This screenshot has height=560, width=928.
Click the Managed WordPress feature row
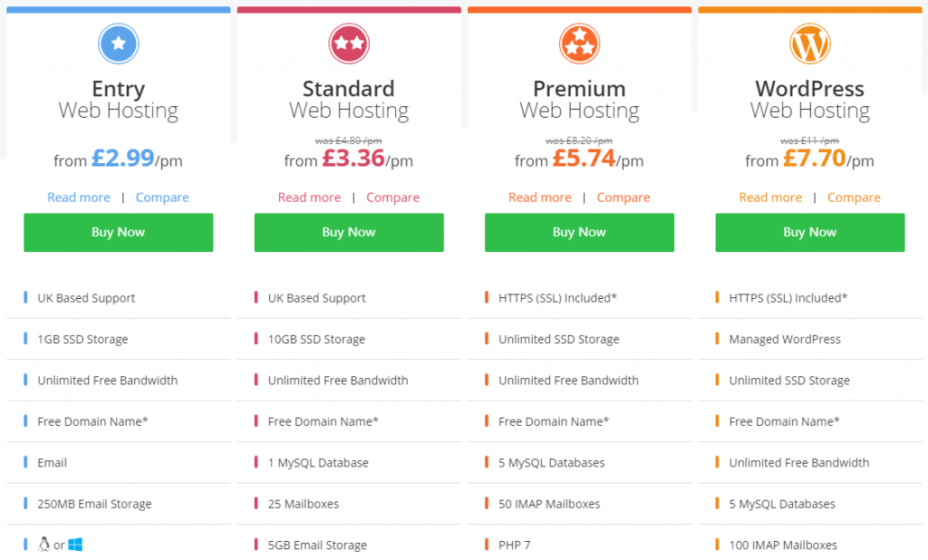[810, 339]
